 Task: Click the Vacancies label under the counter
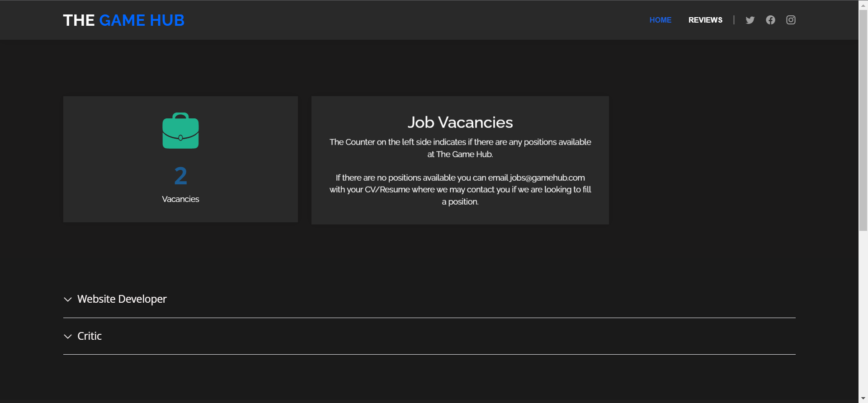180,199
